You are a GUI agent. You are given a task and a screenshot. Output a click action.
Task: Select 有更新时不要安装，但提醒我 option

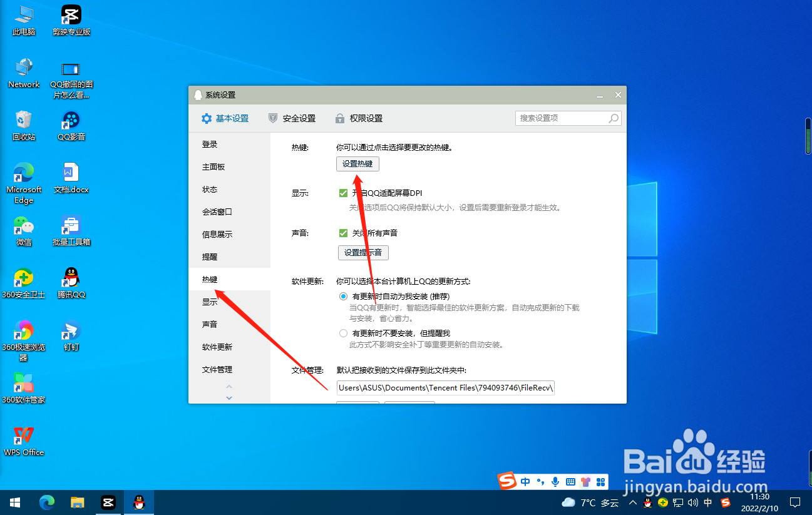tap(343, 333)
